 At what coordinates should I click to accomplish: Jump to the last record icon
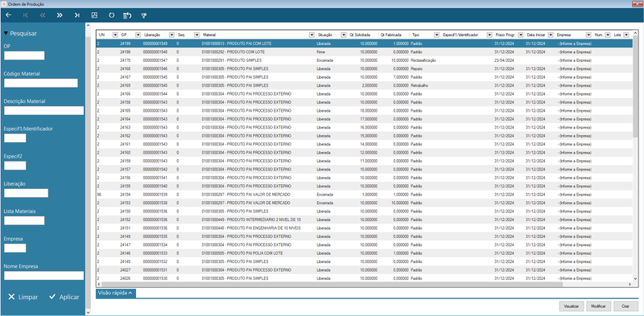[x=77, y=15]
